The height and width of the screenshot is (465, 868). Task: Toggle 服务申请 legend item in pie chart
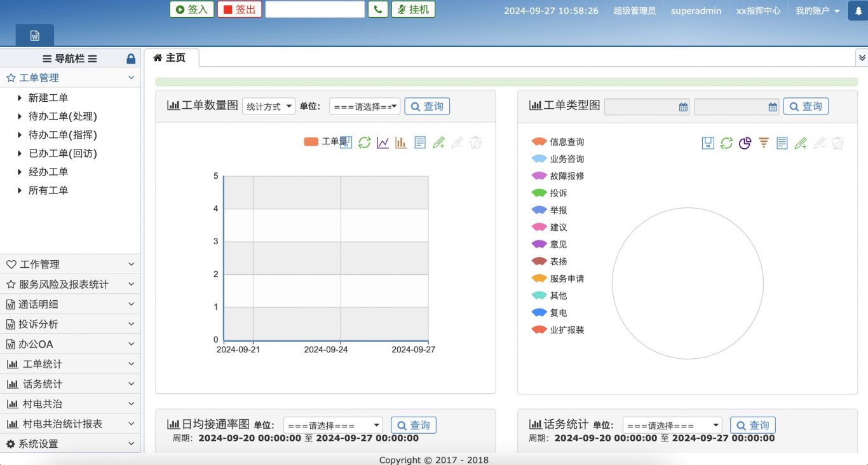tap(557, 279)
